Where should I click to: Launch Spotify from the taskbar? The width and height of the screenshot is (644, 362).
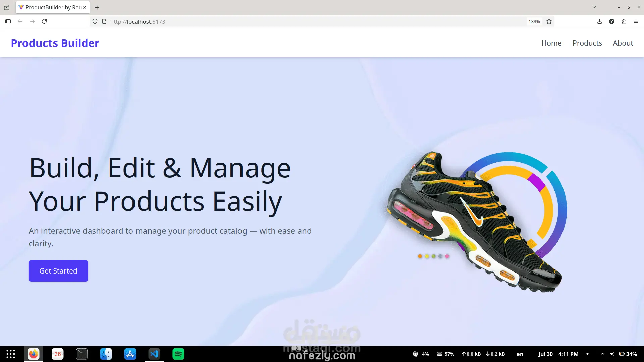pos(178,354)
